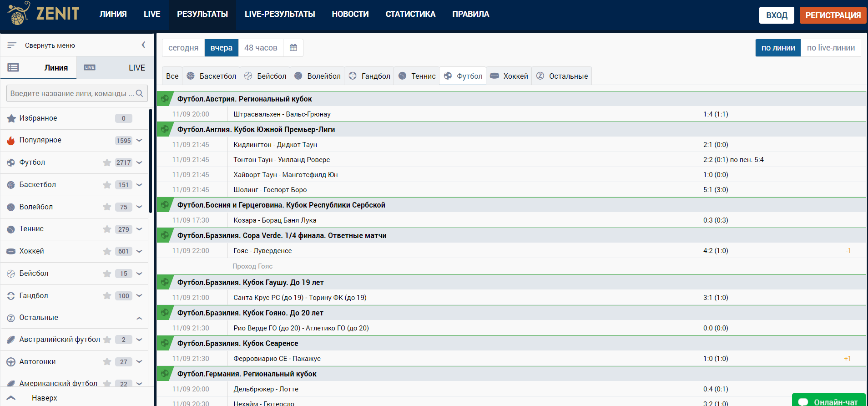Expand the Теннис sidebar chevron

point(139,229)
